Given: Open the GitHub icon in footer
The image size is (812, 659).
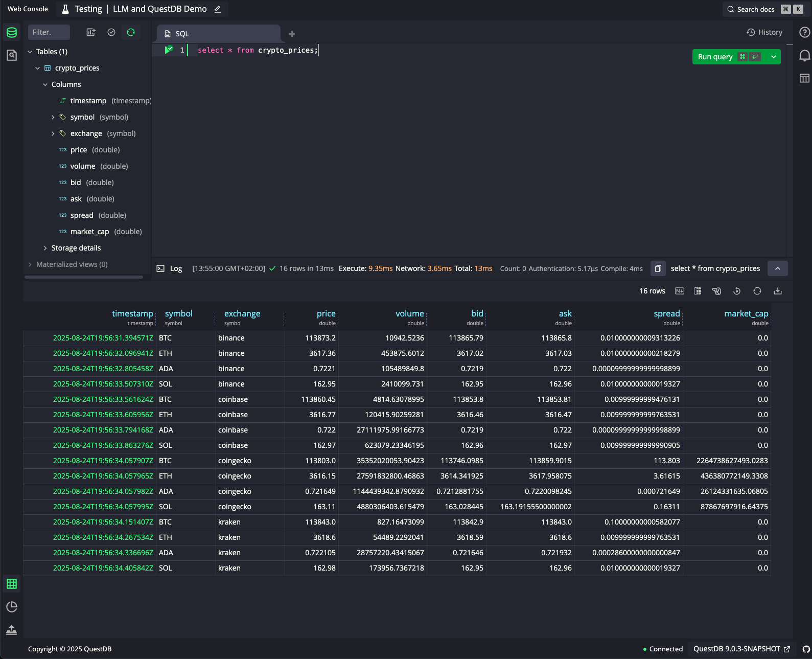Looking at the screenshot, I should (806, 649).
